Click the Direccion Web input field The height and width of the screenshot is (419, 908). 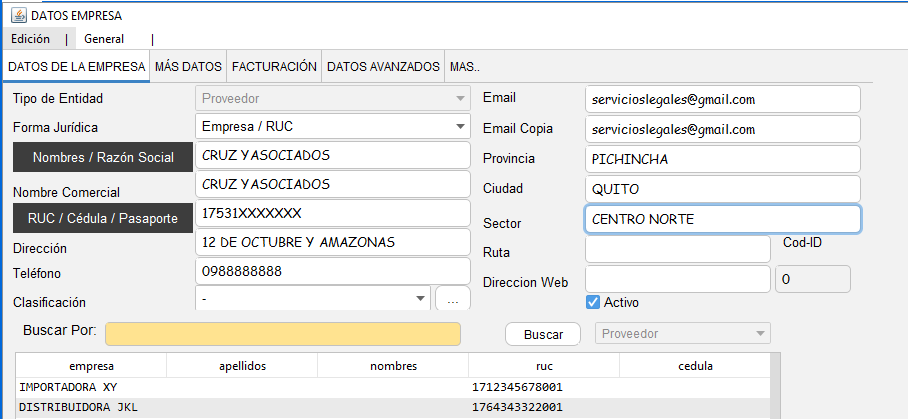coord(677,279)
